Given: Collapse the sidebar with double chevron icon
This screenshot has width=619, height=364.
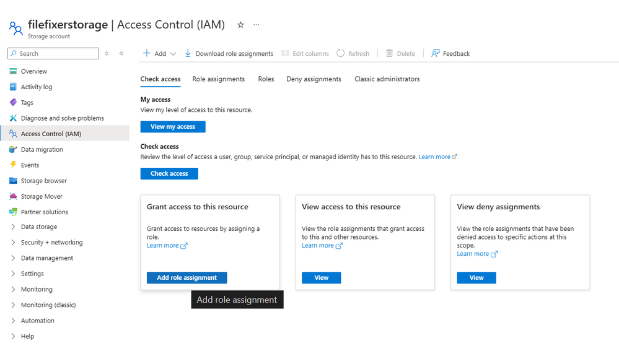Looking at the screenshot, I should 121,53.
